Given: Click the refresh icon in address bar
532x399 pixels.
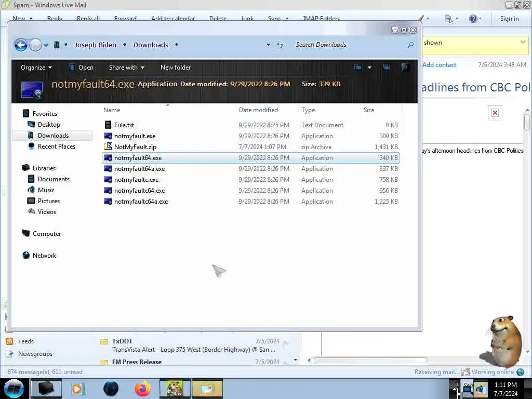Looking at the screenshot, I should tap(280, 45).
